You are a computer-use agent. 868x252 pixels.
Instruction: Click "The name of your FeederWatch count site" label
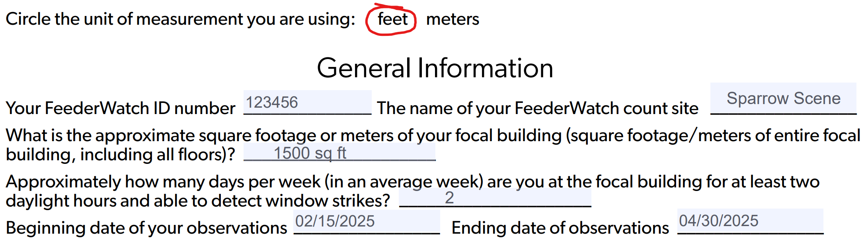click(537, 108)
